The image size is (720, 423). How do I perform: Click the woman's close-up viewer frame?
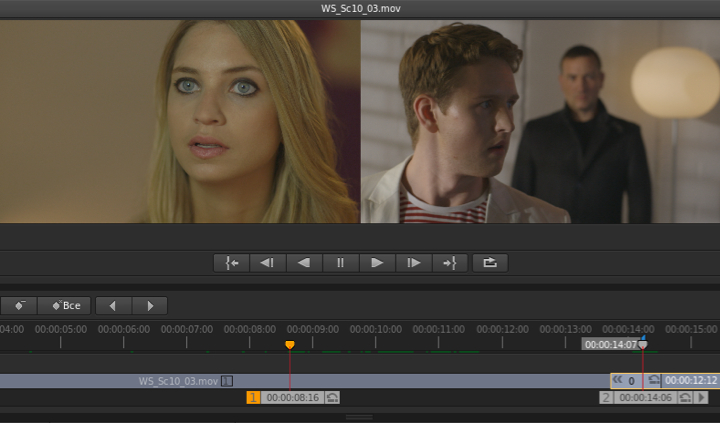point(180,121)
